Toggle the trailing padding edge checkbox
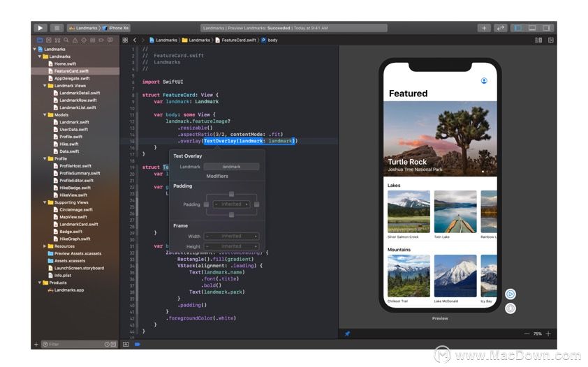The width and height of the screenshot is (588, 367). (256, 204)
